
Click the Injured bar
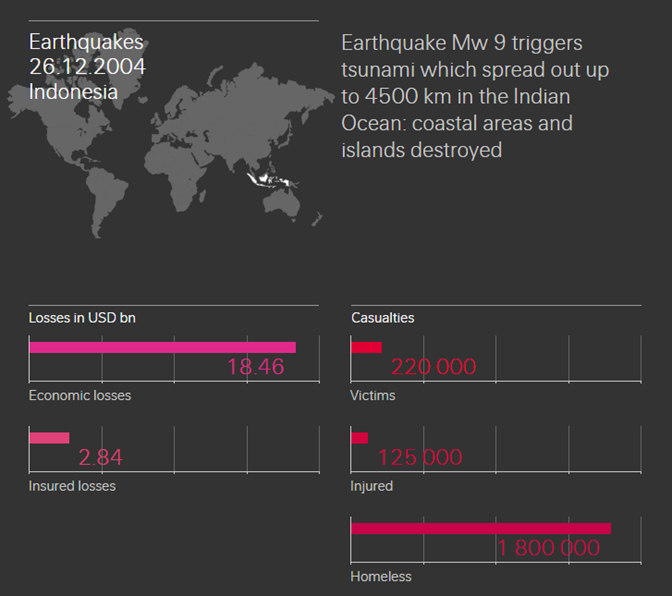pyautogui.click(x=360, y=438)
